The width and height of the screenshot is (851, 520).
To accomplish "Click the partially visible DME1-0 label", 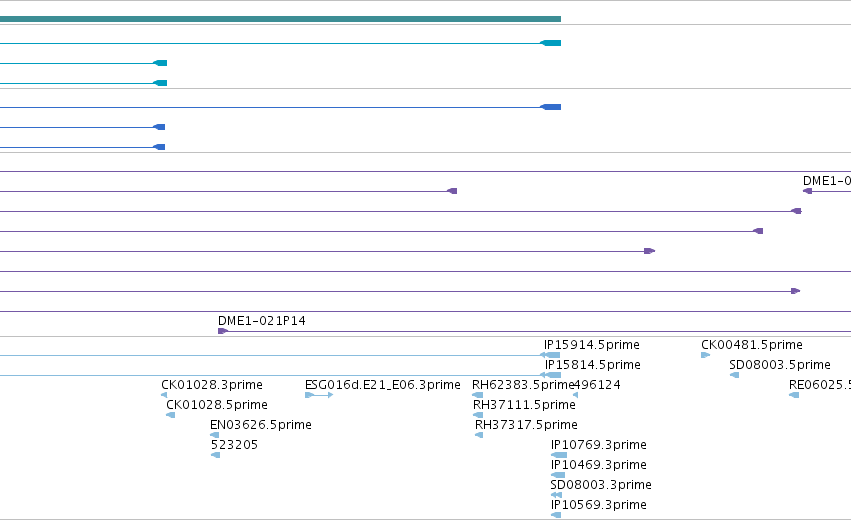I will tap(827, 181).
